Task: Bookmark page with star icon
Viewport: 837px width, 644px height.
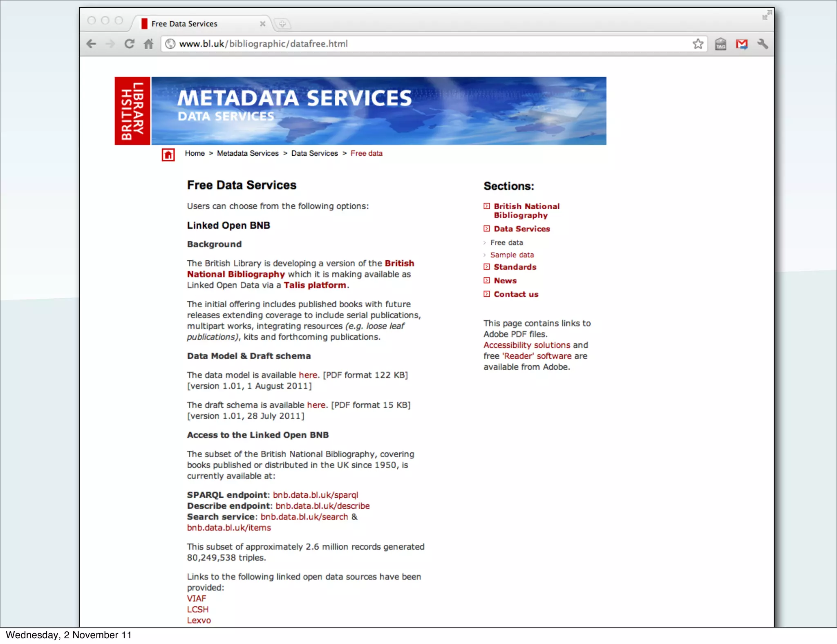Action: (698, 44)
